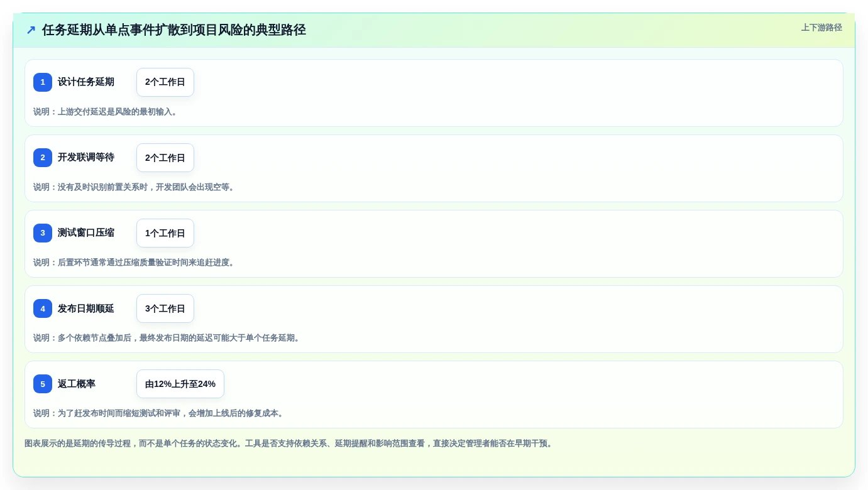Viewport: 868px width, 490px height.
Task: Click the note about 压缩质量验证时间
Action: point(135,263)
